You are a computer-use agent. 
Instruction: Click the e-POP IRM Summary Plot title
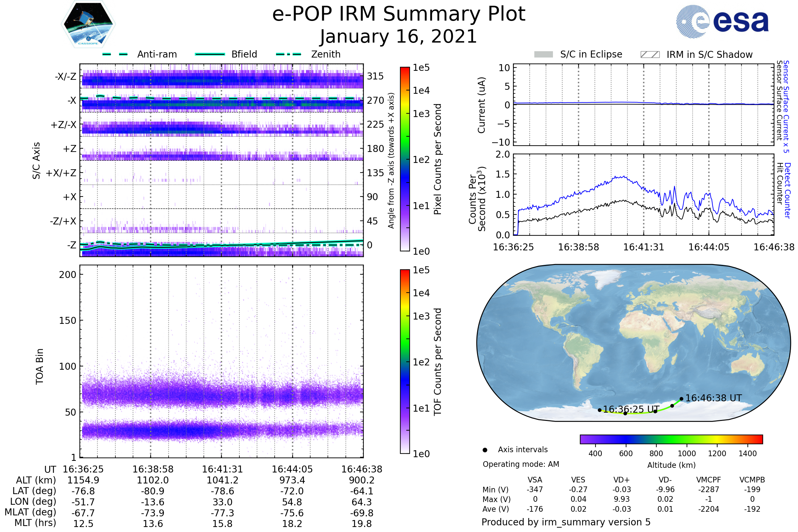click(399, 14)
